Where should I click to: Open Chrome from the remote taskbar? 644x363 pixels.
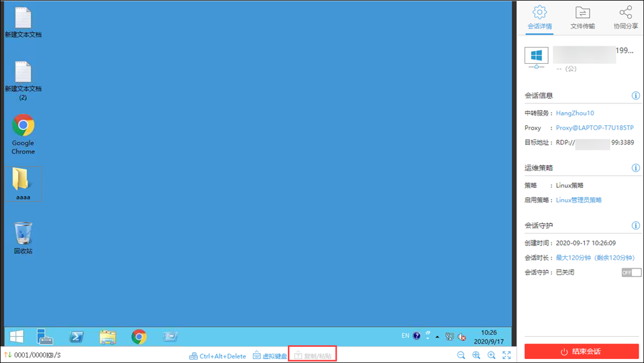tap(139, 337)
